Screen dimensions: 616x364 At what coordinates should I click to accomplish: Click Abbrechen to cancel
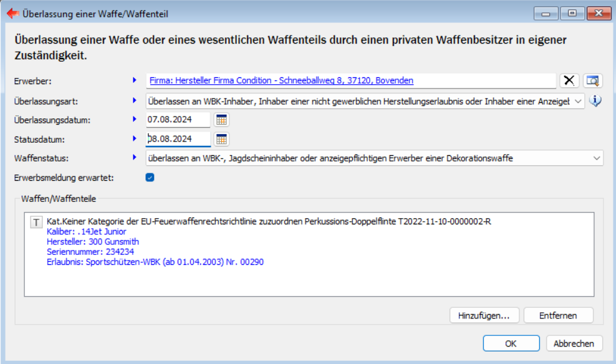tap(574, 343)
